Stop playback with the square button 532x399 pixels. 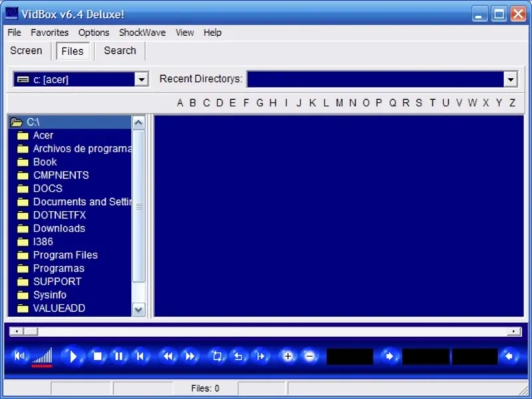click(x=97, y=356)
